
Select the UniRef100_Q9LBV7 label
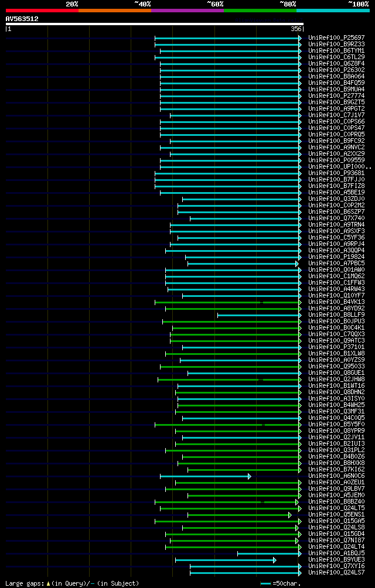coord(336,488)
